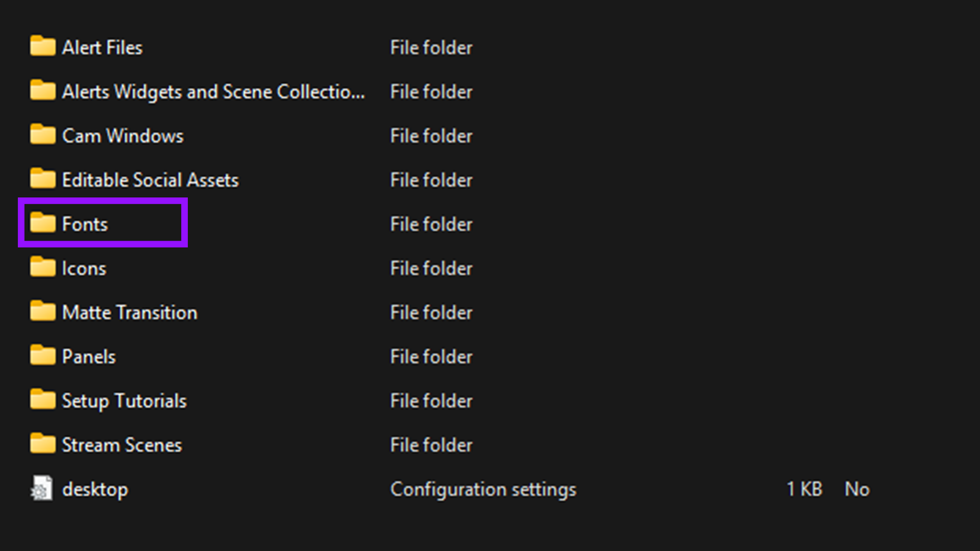Click the Configuration settings type label

tap(483, 489)
